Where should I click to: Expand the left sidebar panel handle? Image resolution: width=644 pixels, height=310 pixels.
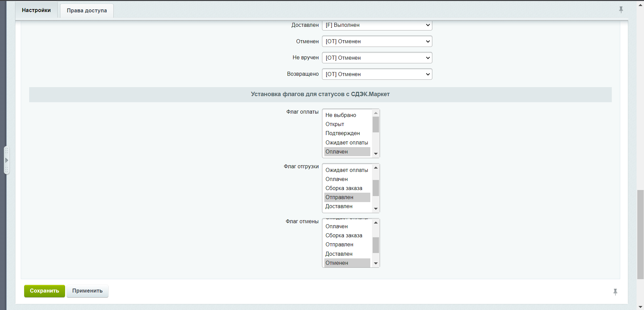coord(6,160)
